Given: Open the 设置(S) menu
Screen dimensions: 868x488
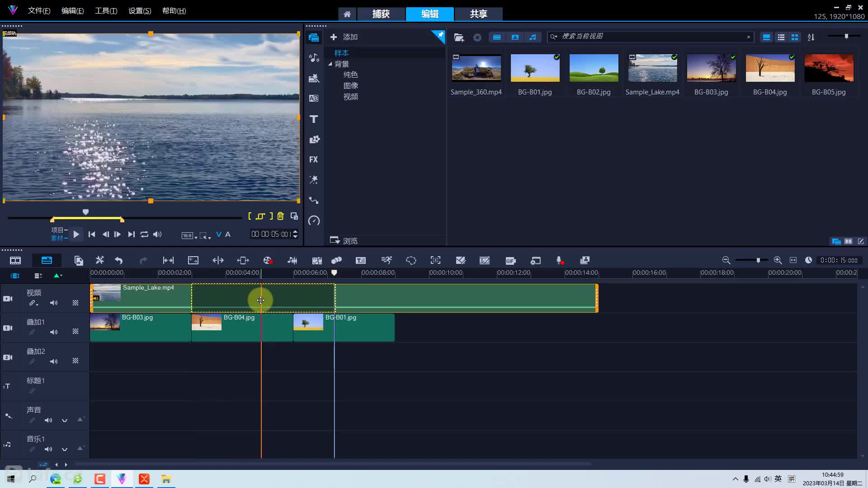Looking at the screenshot, I should [x=140, y=11].
